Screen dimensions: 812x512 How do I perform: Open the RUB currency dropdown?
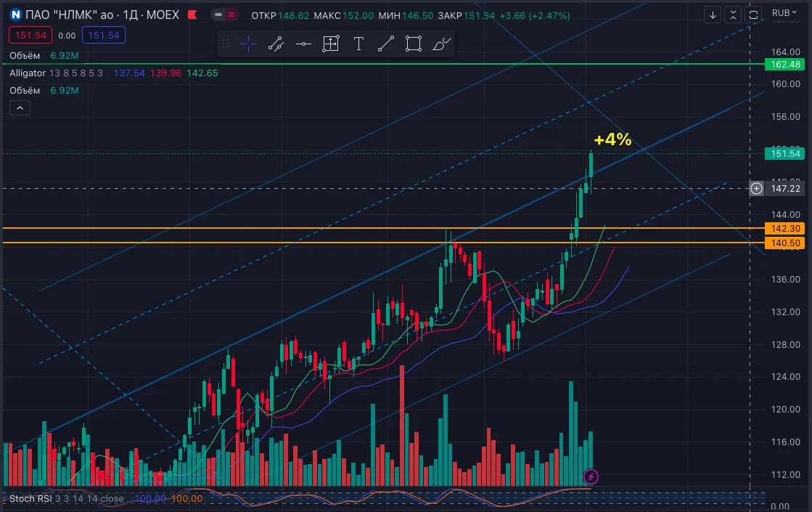coord(784,13)
